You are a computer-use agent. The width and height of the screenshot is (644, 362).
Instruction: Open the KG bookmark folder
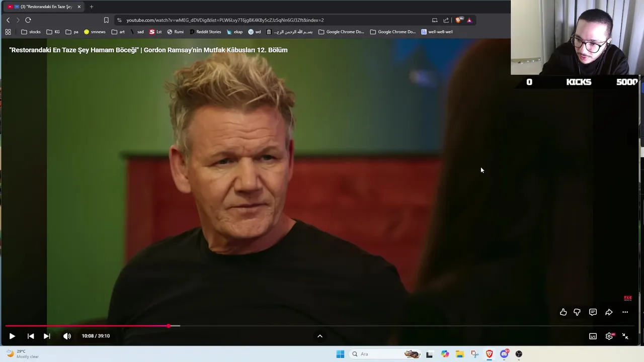click(53, 32)
